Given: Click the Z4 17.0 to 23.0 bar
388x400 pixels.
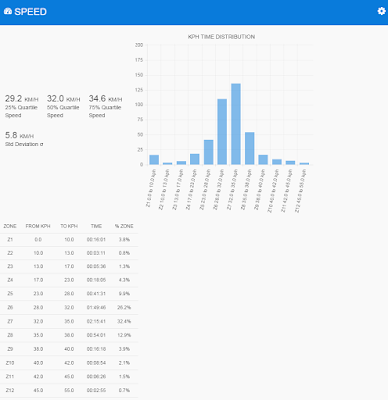Looking at the screenshot, I should (x=195, y=159).
